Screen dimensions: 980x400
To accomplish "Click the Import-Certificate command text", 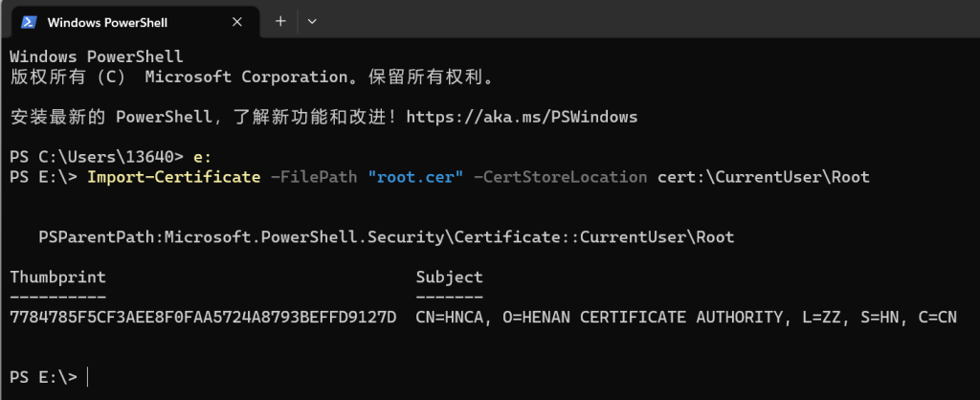I will coord(174,177).
